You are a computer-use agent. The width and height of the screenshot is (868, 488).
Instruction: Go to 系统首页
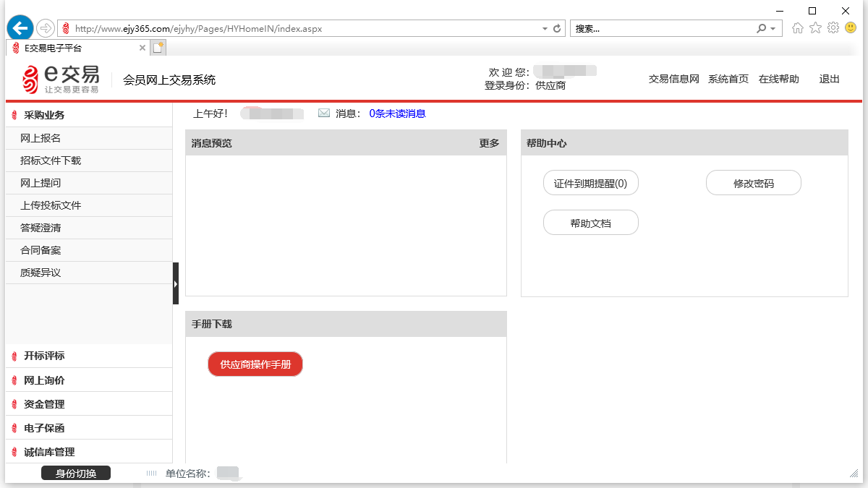728,80
